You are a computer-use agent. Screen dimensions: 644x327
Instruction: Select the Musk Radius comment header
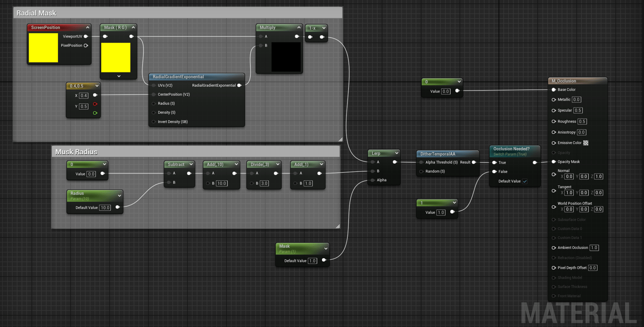click(76, 152)
